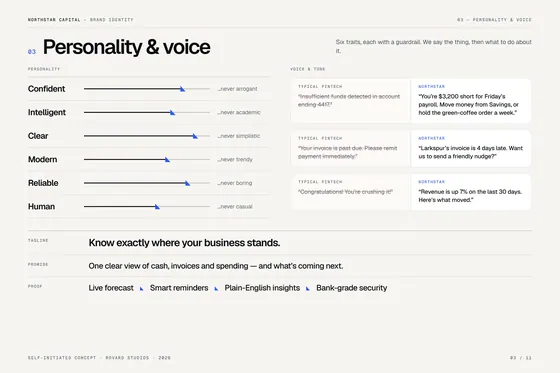Click the 'Personality & voice' heading
Image resolution: width=560 pixels, height=373 pixels.
[126, 47]
